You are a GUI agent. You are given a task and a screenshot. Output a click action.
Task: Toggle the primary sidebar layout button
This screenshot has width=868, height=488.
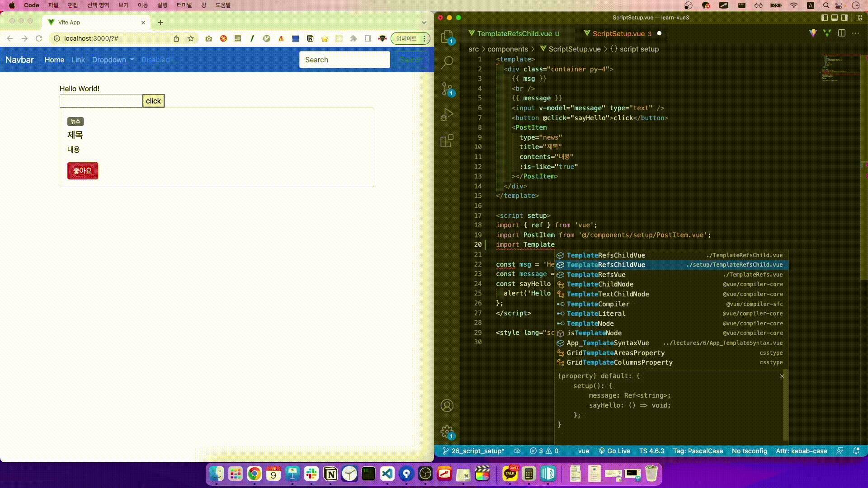824,18
